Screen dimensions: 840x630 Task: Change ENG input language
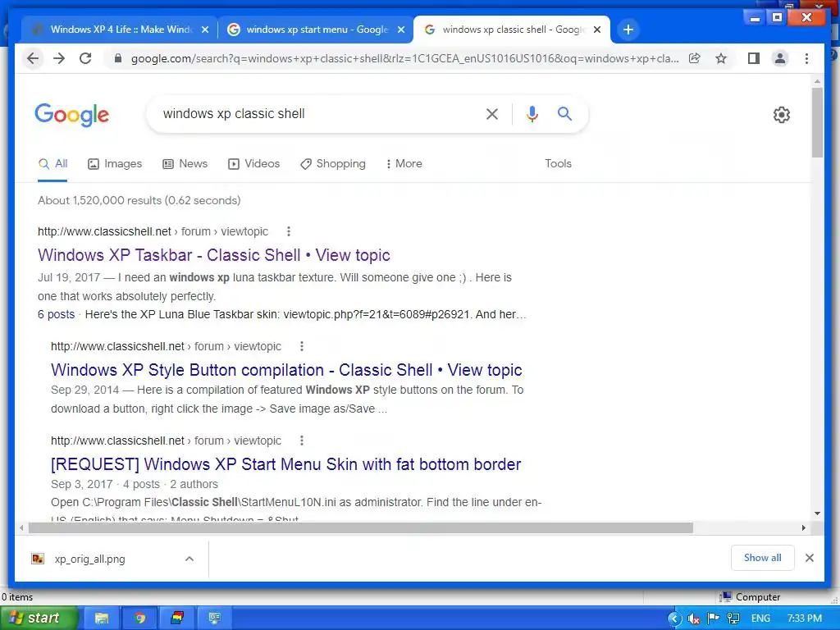[x=760, y=619]
